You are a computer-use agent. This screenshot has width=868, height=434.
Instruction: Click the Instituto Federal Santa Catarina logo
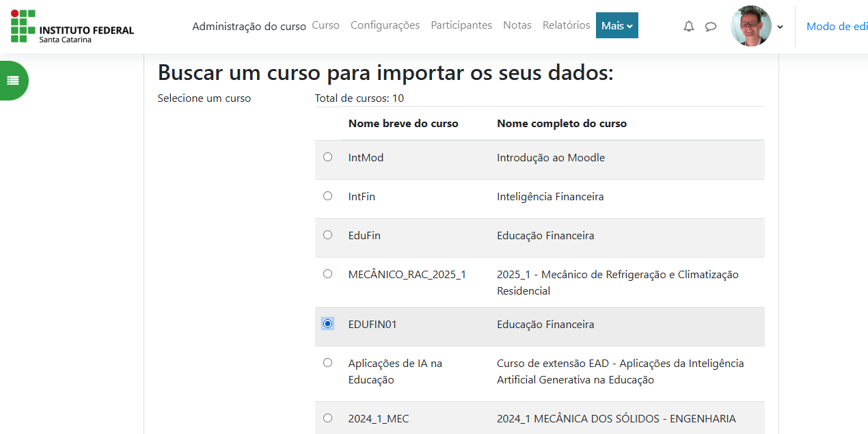[72, 27]
